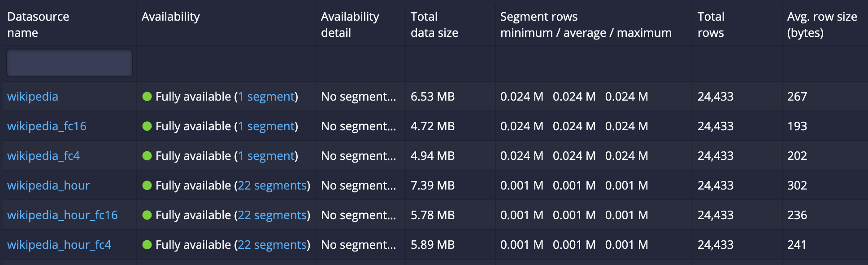The image size is (868, 265).
Task: Click the Datasource name filter input
Action: 69,63
